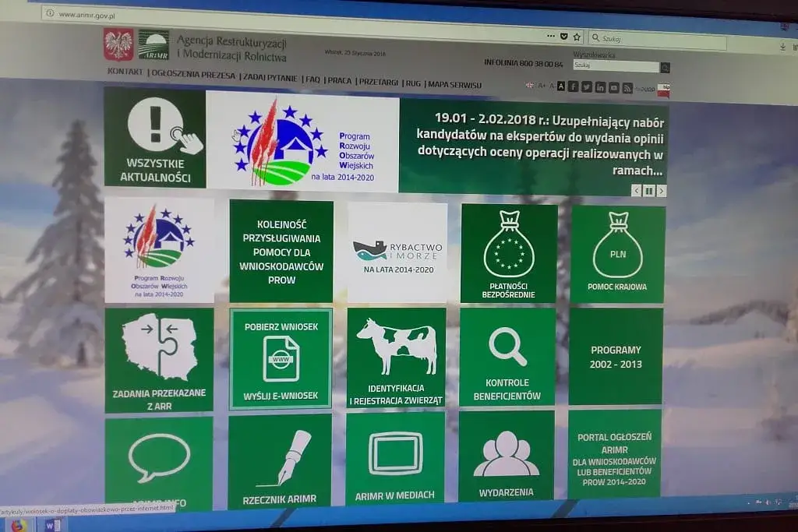Open the Firefox page actions menu with three dots
The width and height of the screenshot is (798, 532).
[550, 36]
